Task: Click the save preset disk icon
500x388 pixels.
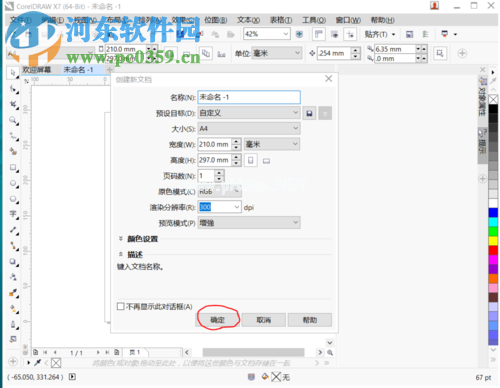Action: point(309,113)
